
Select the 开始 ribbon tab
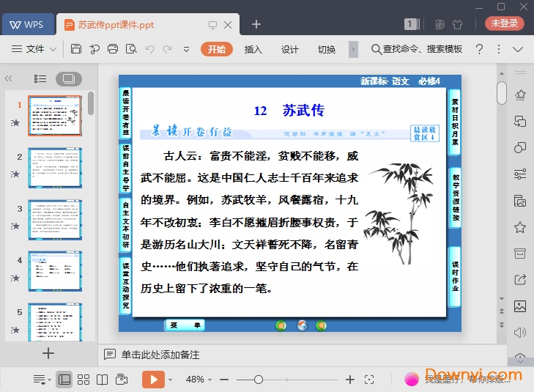[217, 49]
